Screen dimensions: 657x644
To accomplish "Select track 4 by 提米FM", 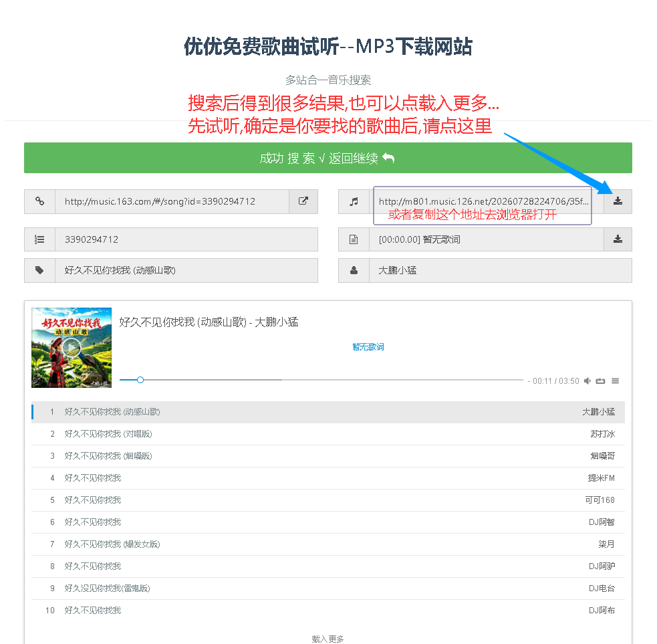I will pyautogui.click(x=328, y=478).
